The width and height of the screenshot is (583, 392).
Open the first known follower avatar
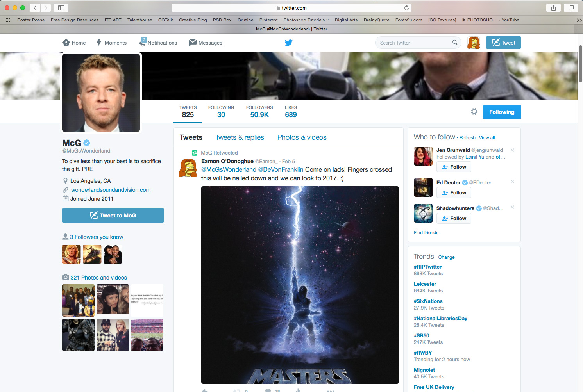[72, 254]
